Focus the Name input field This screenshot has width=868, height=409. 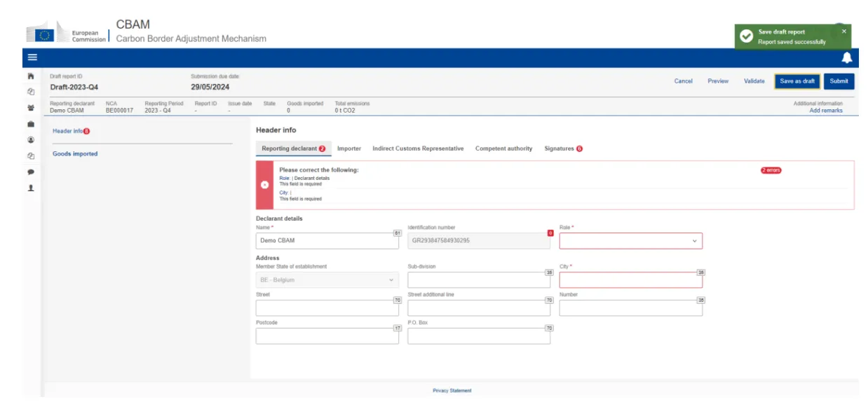pos(327,241)
